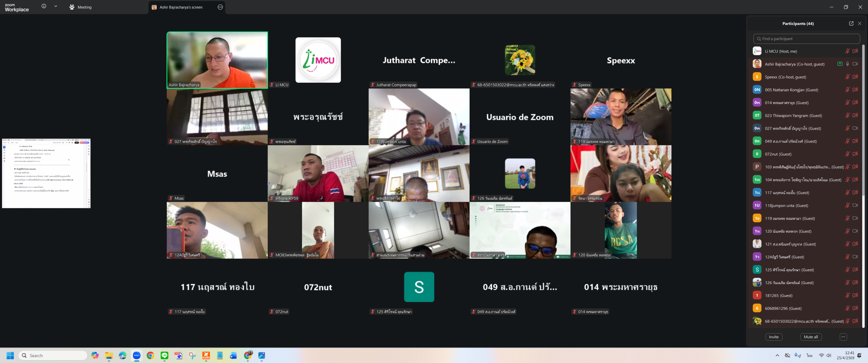Pop out the Participants panel
Viewport: 868px width, 363px height.
tap(851, 23)
